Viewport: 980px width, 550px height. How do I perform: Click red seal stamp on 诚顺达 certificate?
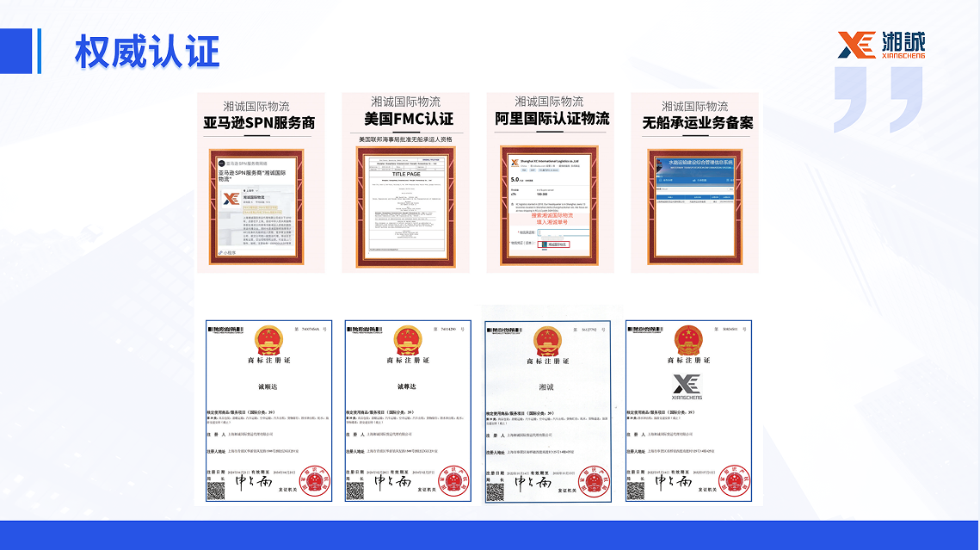click(314, 481)
